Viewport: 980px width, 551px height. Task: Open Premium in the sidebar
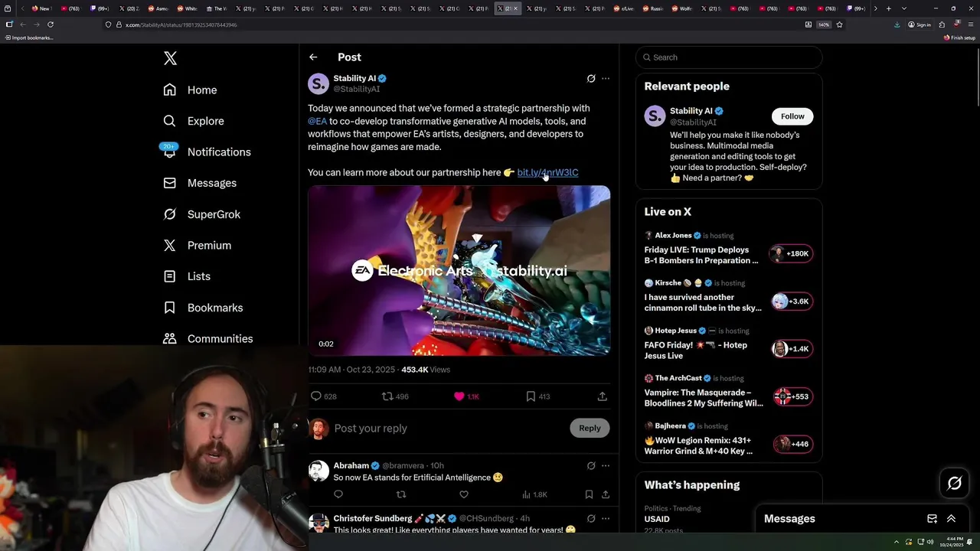coord(197,245)
